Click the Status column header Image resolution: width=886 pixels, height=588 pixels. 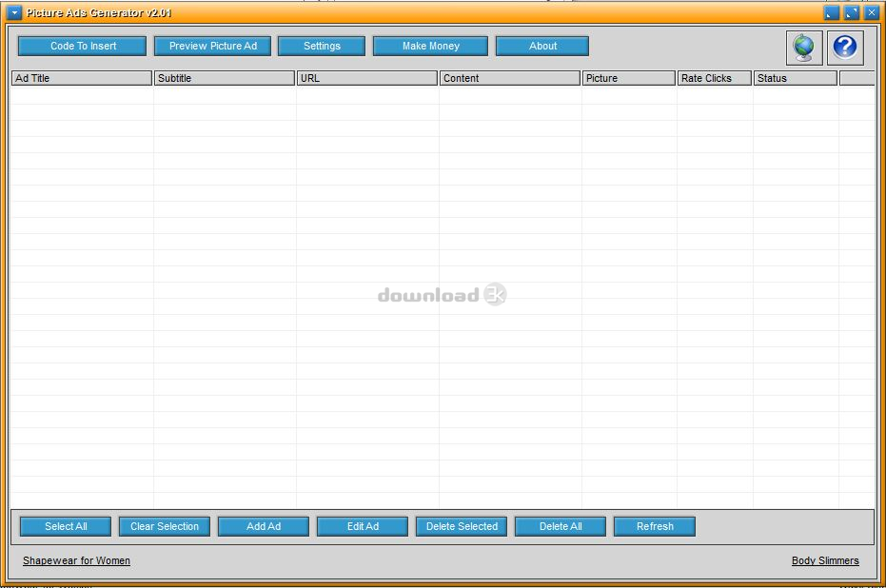pos(795,78)
